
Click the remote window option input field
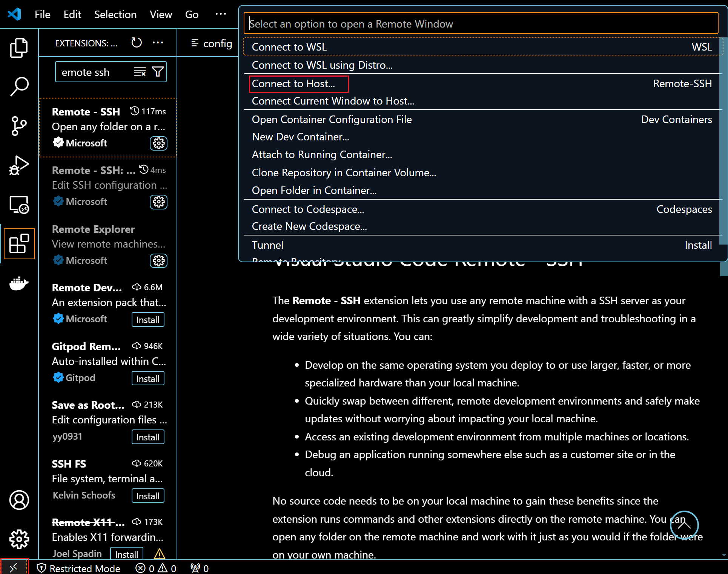(x=481, y=23)
